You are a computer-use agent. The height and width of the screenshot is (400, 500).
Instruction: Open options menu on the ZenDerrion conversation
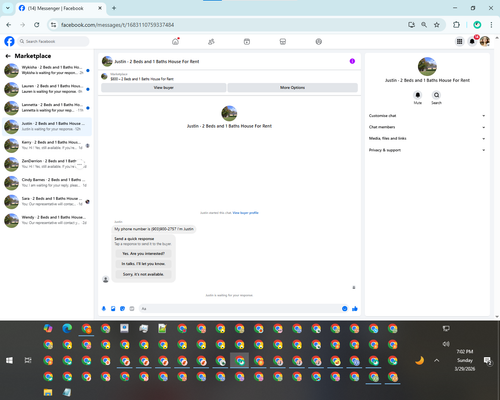tap(80, 164)
